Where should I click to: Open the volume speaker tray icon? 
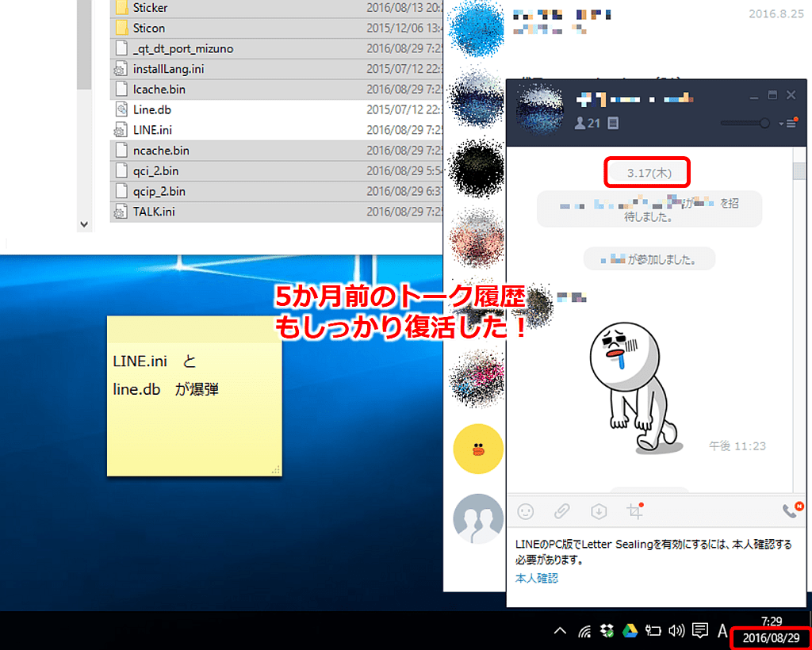[x=676, y=630]
